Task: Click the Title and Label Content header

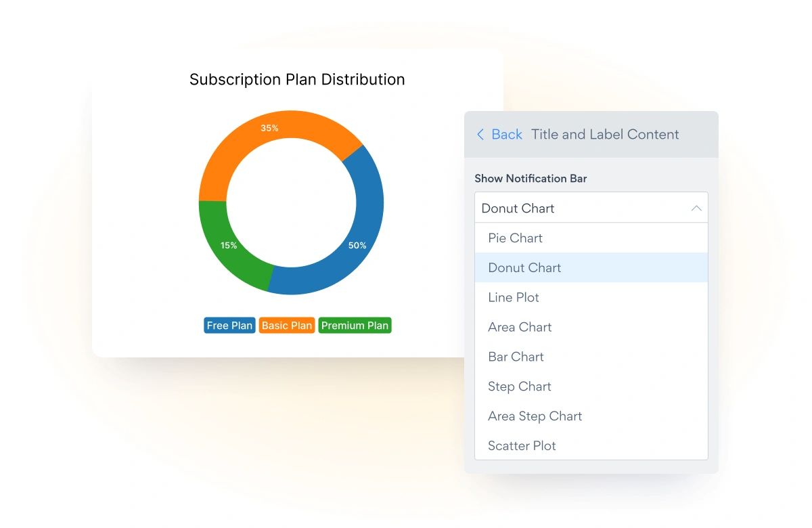Action: pos(605,135)
